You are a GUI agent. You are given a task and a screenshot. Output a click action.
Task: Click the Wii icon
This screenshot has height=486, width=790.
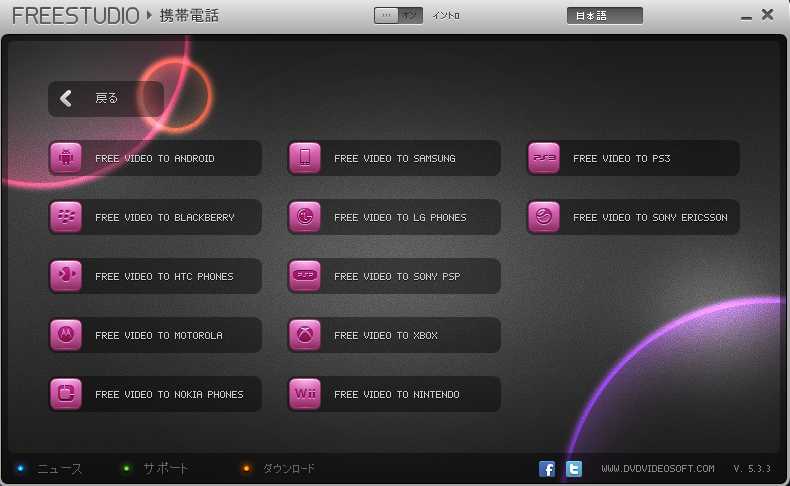(x=305, y=394)
